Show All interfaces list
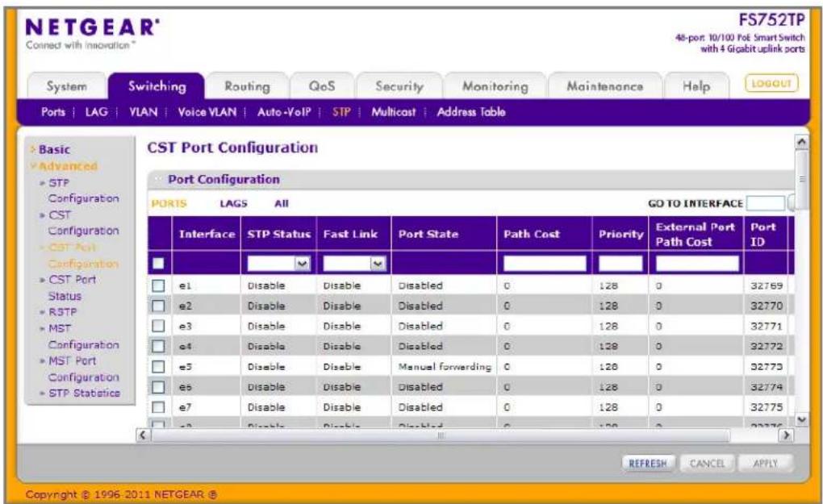The width and height of the screenshot is (823, 504). 282,203
